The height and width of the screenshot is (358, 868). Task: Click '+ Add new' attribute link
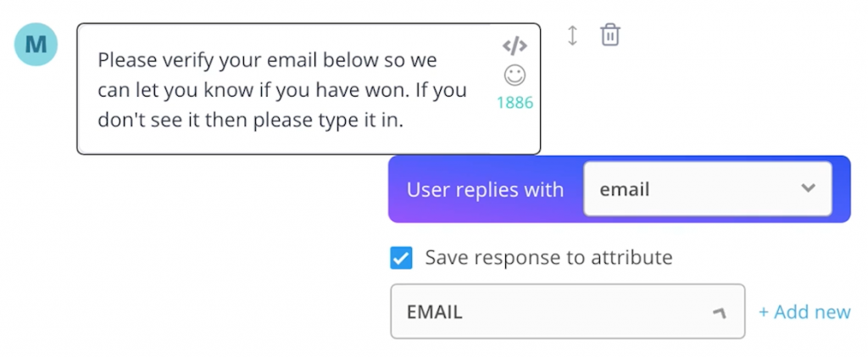click(804, 312)
